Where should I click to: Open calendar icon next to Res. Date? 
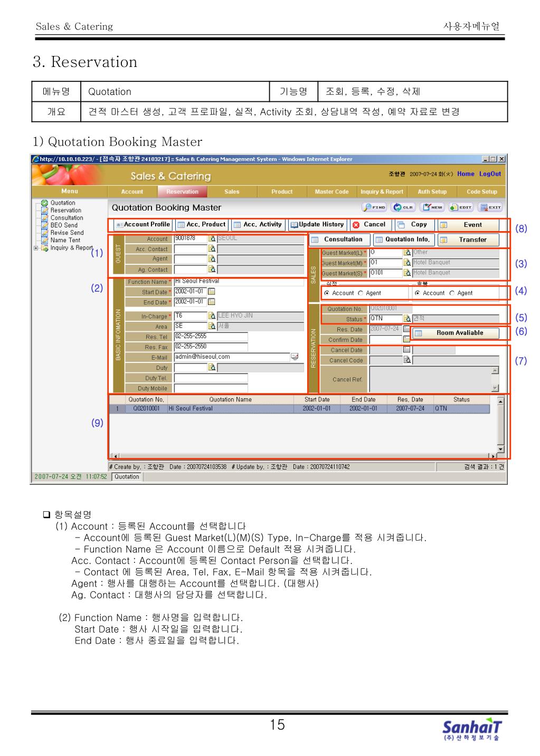[406, 329]
